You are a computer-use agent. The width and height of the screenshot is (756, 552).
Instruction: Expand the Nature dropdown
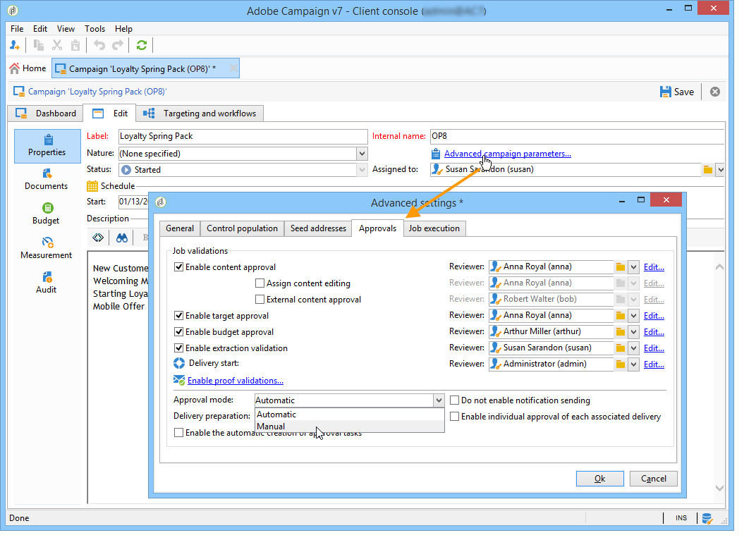(x=362, y=154)
